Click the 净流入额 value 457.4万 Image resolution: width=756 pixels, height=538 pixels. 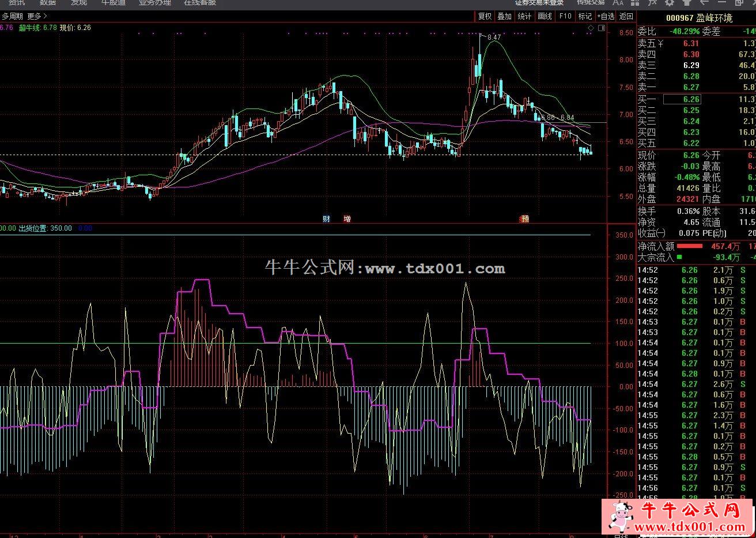[725, 246]
